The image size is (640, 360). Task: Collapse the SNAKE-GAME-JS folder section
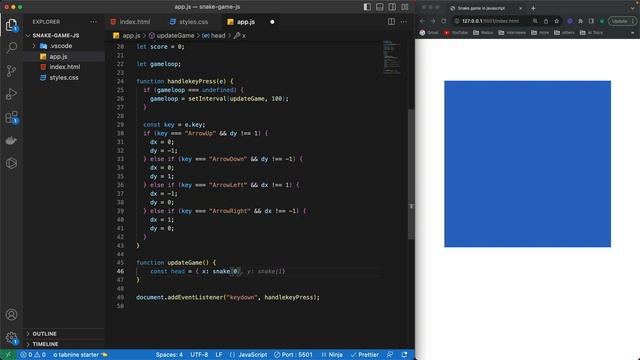pos(56,36)
